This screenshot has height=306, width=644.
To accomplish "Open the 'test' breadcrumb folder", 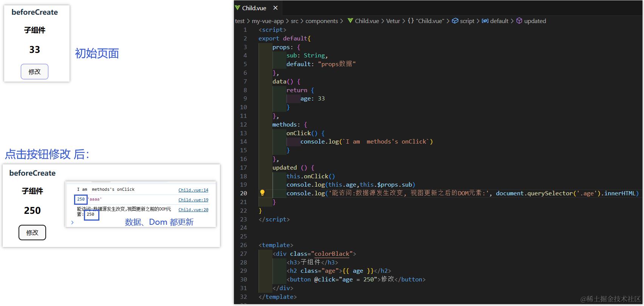I will click(x=240, y=21).
